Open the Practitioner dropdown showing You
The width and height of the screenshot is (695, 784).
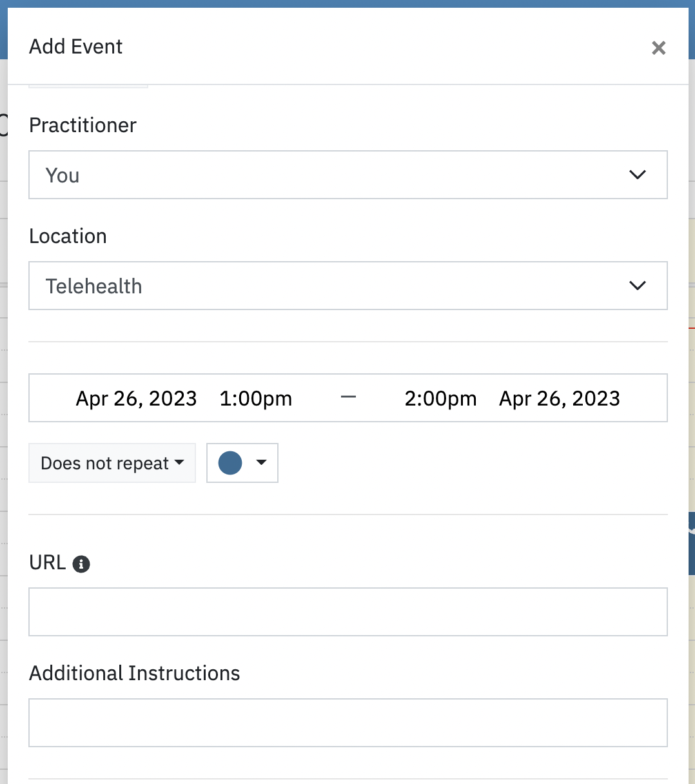click(348, 175)
